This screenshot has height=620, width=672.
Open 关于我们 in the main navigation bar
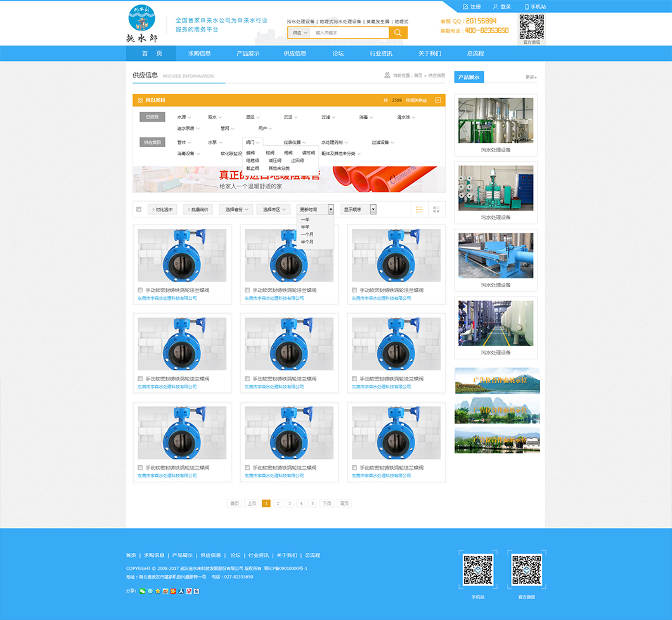coord(429,53)
